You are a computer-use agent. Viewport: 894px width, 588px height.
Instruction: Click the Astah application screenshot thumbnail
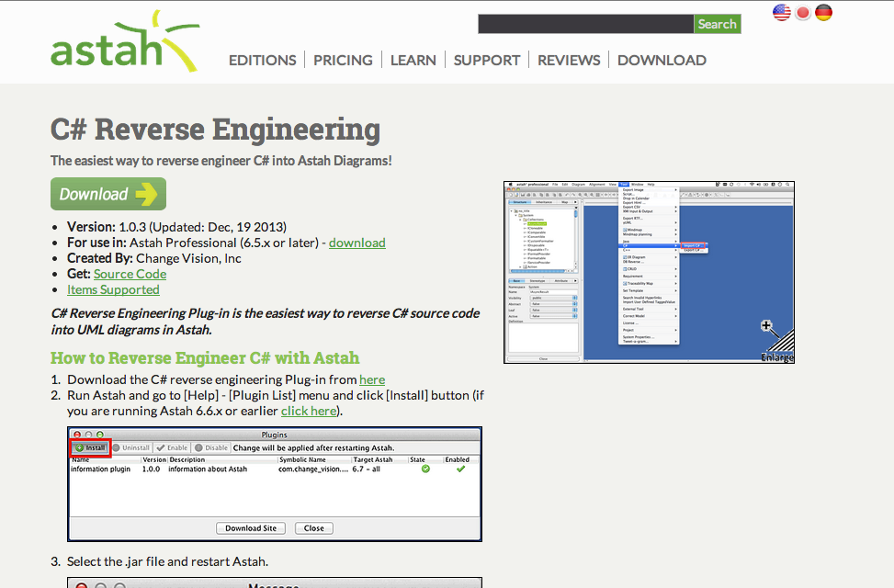(649, 272)
